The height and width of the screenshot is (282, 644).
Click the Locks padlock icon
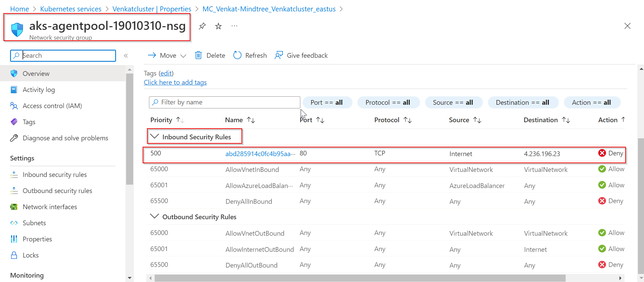pos(14,255)
